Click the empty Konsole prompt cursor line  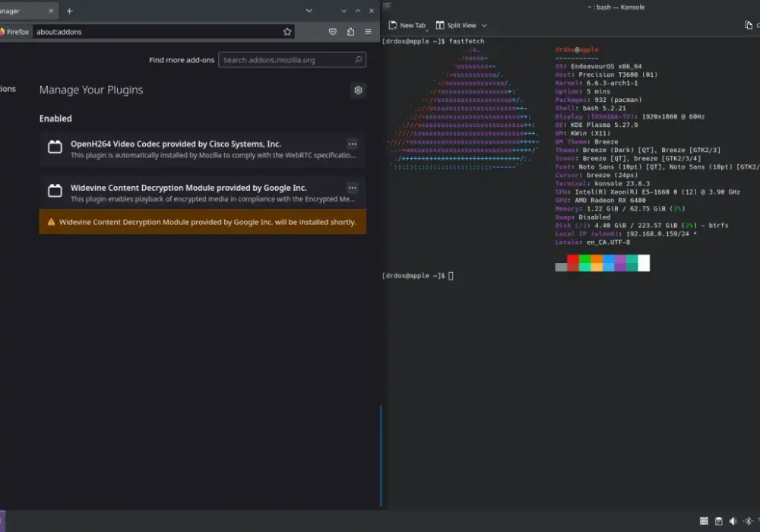pyautogui.click(x=418, y=276)
